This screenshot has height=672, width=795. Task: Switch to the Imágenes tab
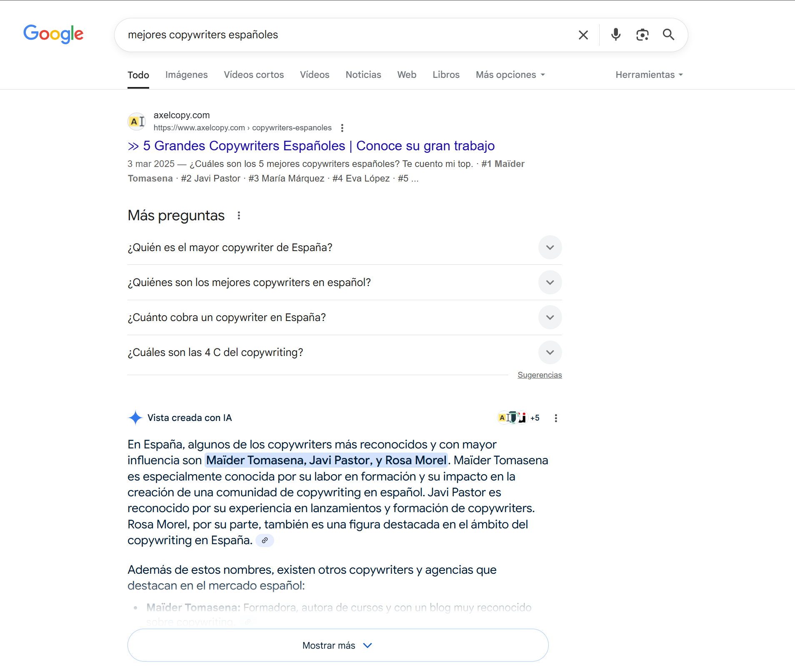coord(186,75)
